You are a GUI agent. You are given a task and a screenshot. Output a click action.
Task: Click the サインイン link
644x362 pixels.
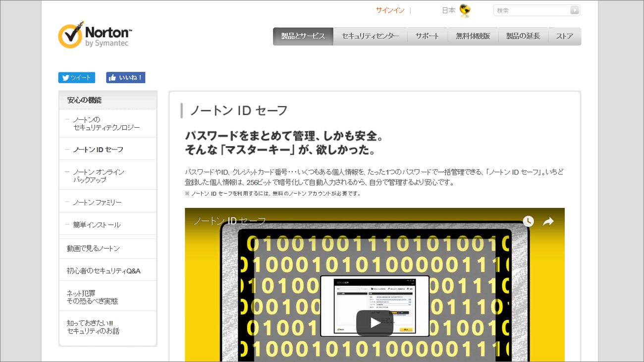[390, 10]
